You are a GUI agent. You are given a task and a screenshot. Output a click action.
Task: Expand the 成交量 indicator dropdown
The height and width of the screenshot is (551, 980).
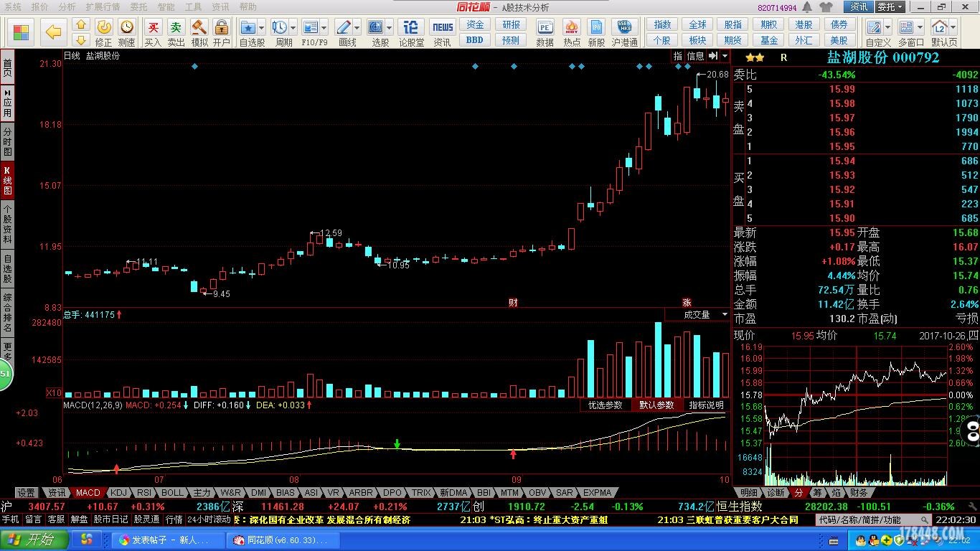point(725,314)
